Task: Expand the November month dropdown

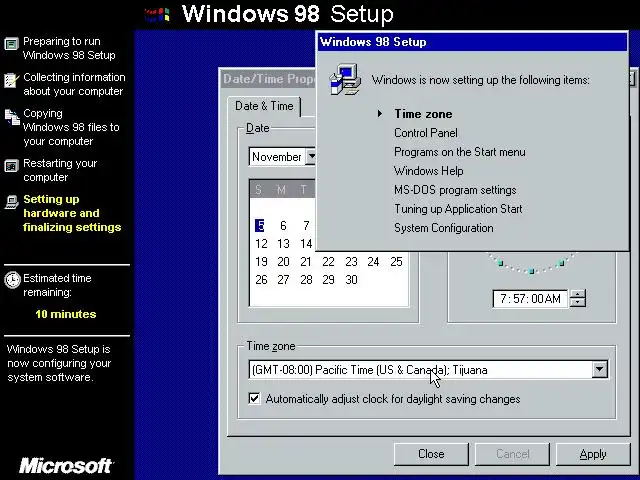Action: [x=311, y=156]
